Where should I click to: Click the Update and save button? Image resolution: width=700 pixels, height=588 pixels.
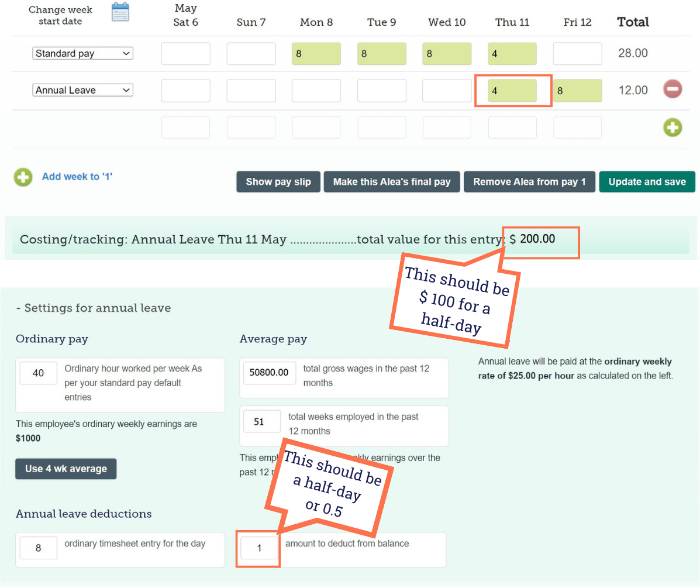point(647,181)
